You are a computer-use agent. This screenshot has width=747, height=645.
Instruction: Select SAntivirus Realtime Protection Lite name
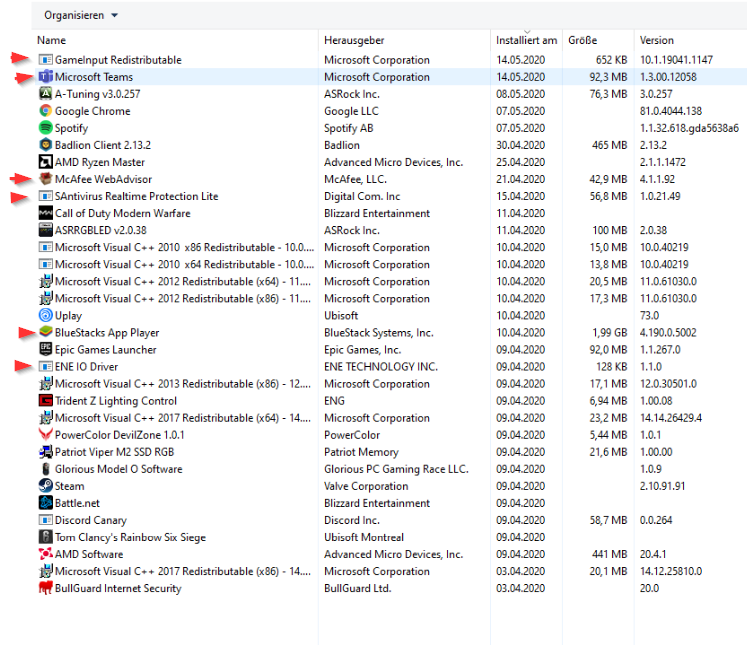(x=136, y=196)
